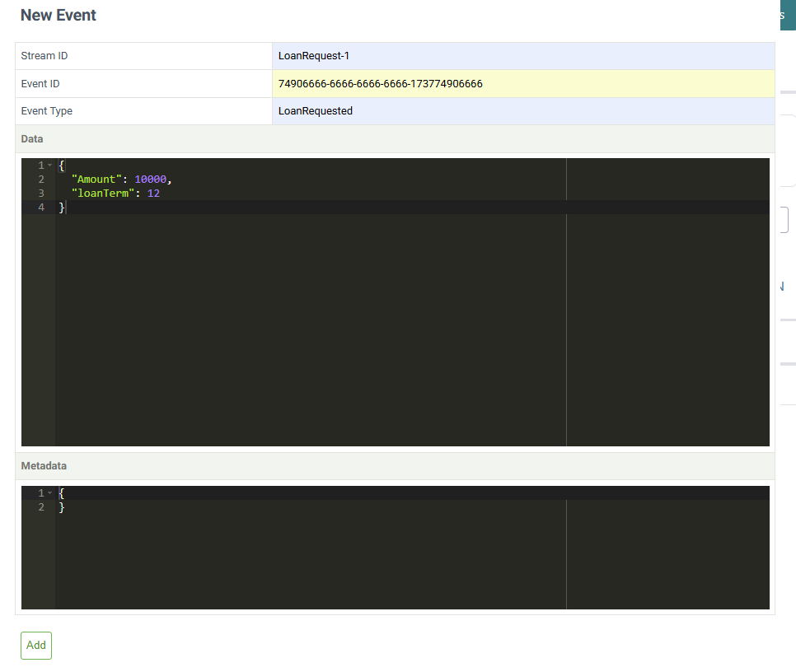Click the page scrollbar on the right edge

[793, 329]
